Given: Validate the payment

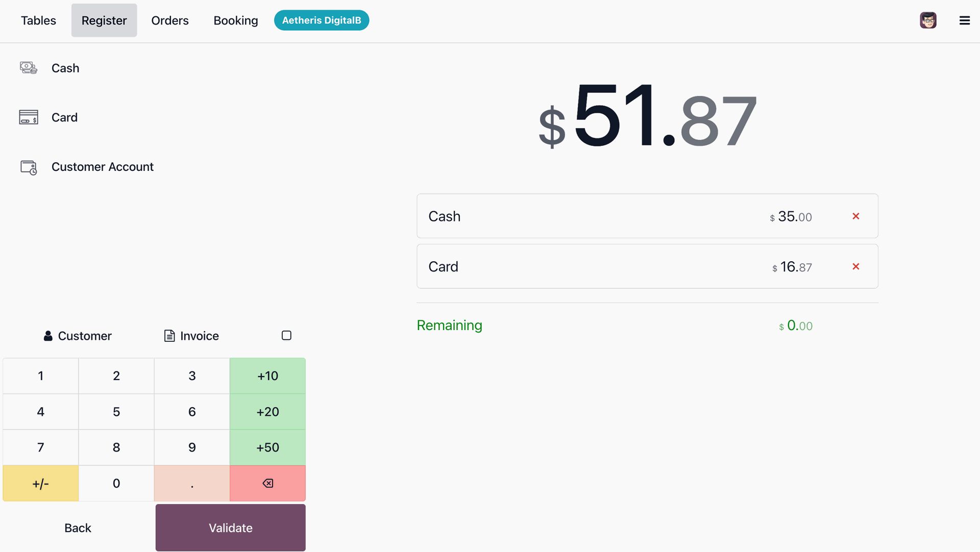Looking at the screenshot, I should (x=230, y=528).
